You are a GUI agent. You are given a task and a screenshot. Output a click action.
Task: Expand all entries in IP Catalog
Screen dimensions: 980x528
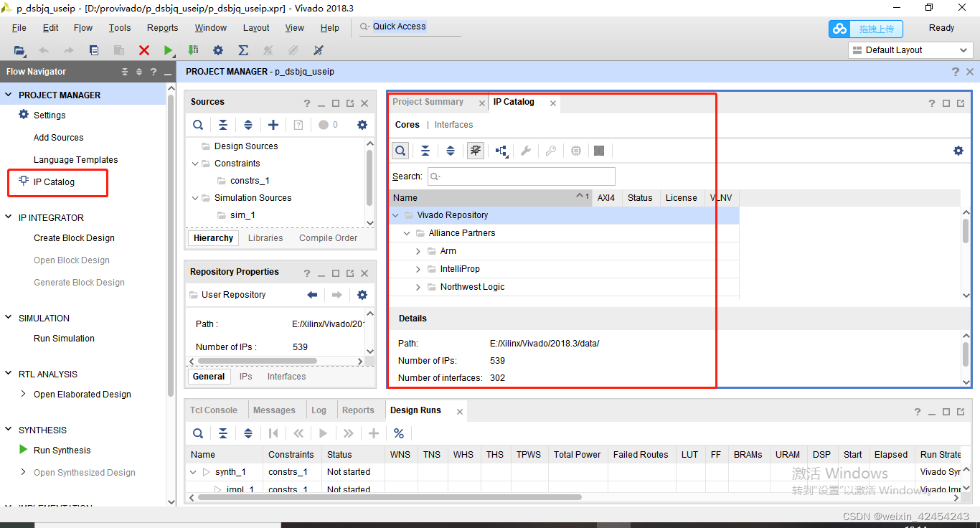tap(451, 151)
